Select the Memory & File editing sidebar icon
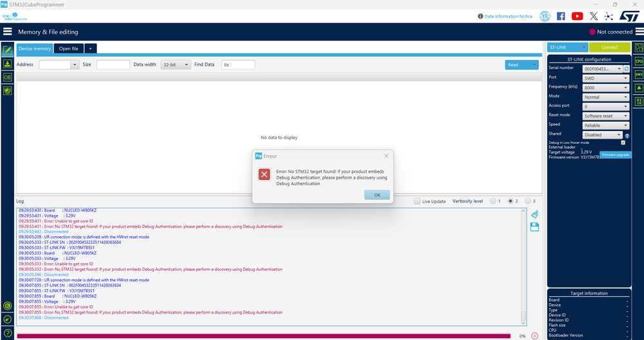 [7, 50]
